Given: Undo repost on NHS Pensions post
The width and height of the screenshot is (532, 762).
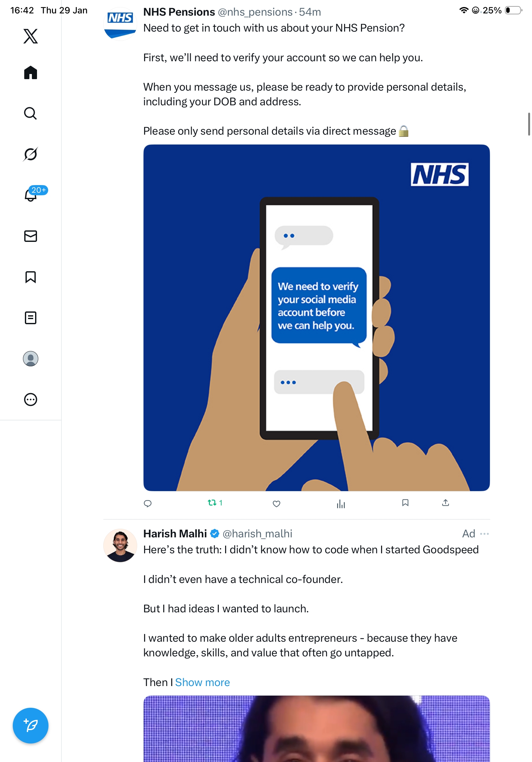Looking at the screenshot, I should click(x=212, y=503).
